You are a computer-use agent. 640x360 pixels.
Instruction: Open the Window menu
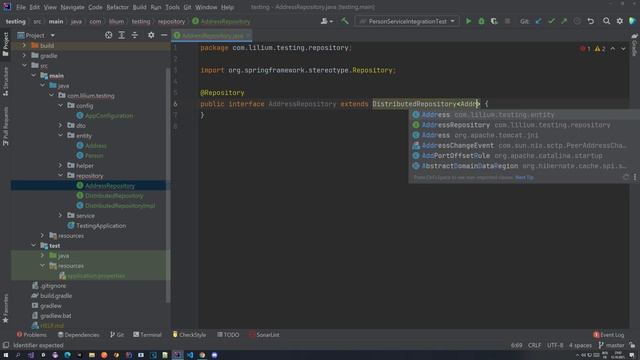[x=206, y=7]
